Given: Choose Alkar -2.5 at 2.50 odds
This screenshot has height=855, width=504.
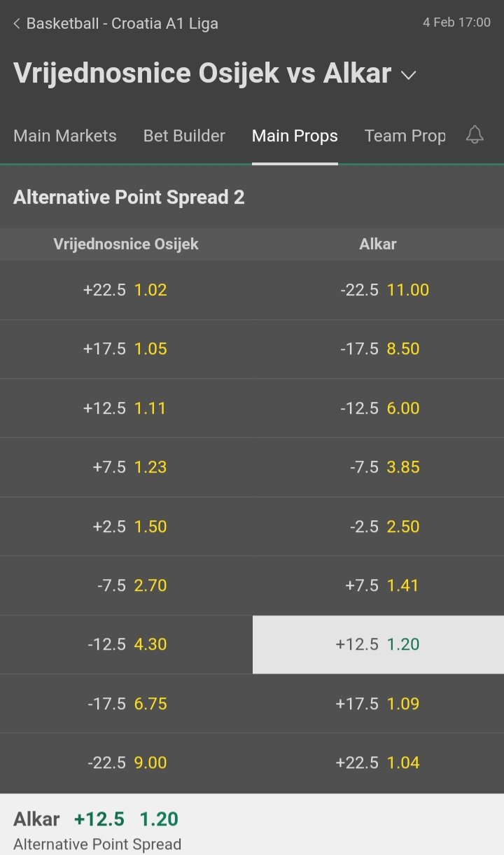Looking at the screenshot, I should pyautogui.click(x=378, y=527).
